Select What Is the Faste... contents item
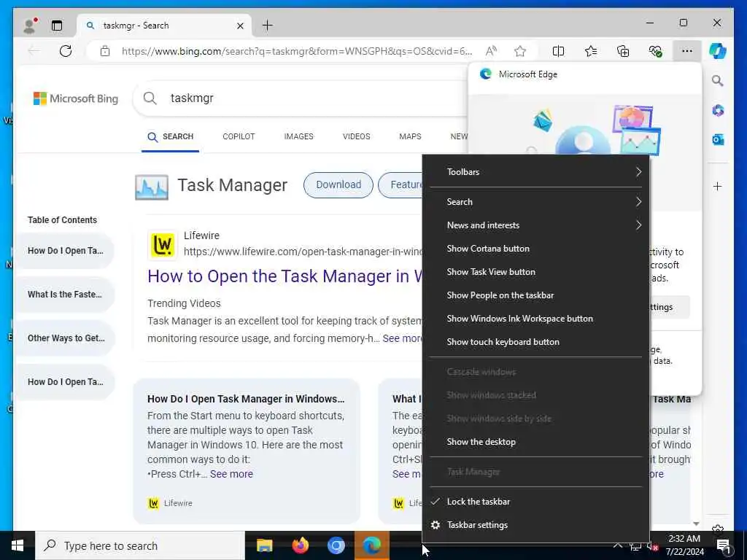The width and height of the screenshot is (747, 560). point(65,295)
